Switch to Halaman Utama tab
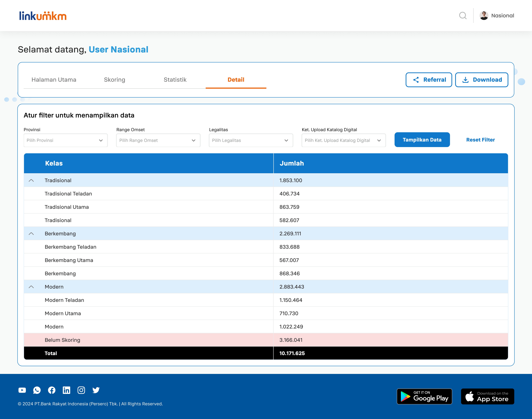The height and width of the screenshot is (419, 532). 54,80
